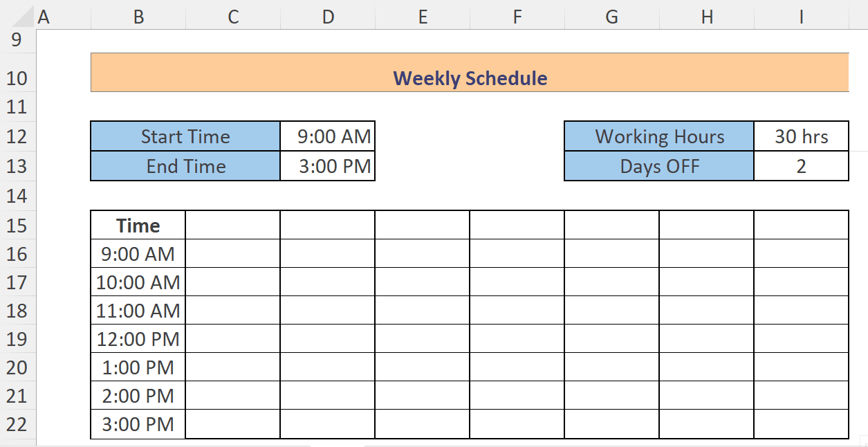Select the Working Hours label cell
Screen dimensions: 868x447
658,136
